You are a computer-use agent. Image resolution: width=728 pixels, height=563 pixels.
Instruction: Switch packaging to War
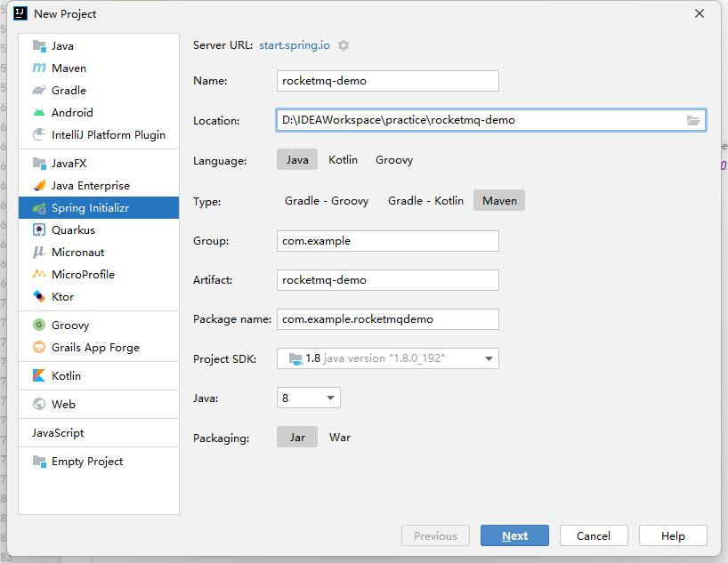click(340, 438)
